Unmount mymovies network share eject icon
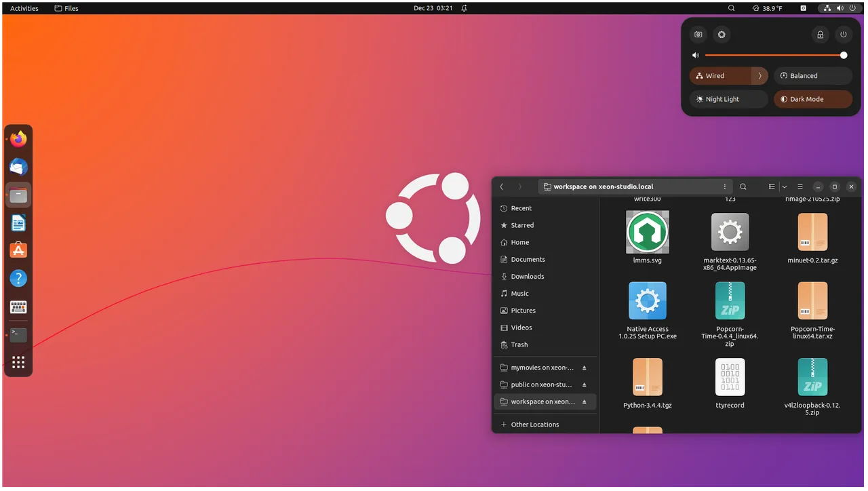The height and width of the screenshot is (491, 868). coord(584,368)
